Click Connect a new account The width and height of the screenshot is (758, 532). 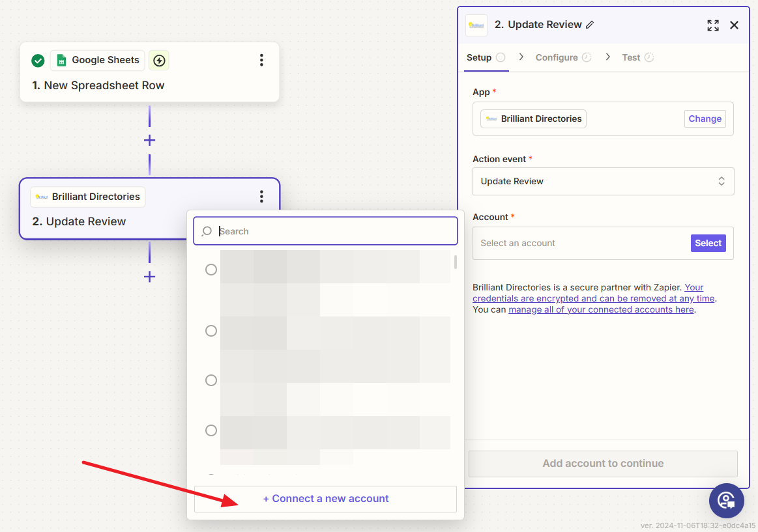325,499
